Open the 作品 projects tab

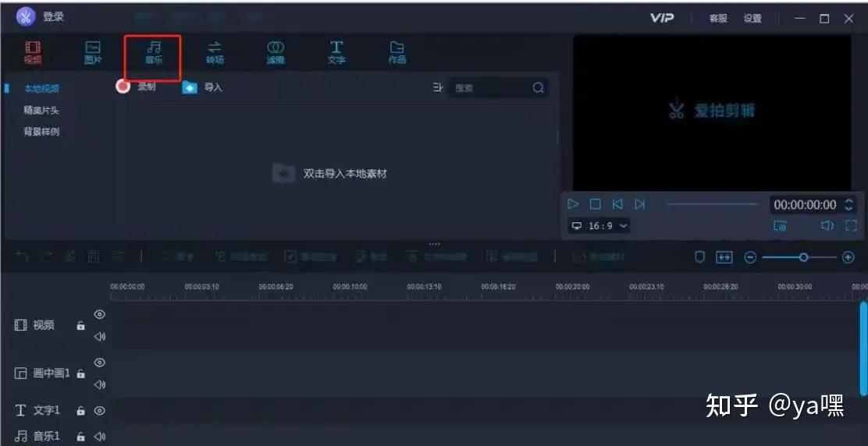(397, 53)
